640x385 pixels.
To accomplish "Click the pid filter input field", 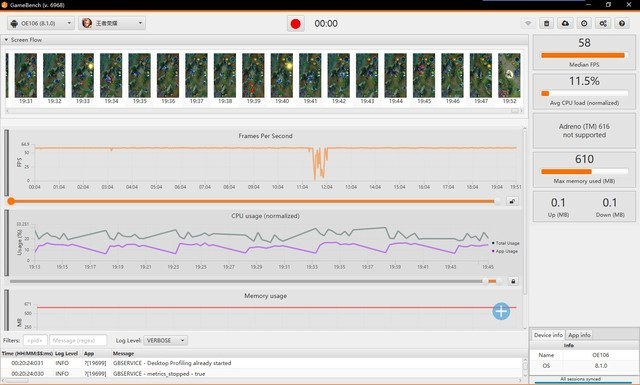I will tap(35, 340).
